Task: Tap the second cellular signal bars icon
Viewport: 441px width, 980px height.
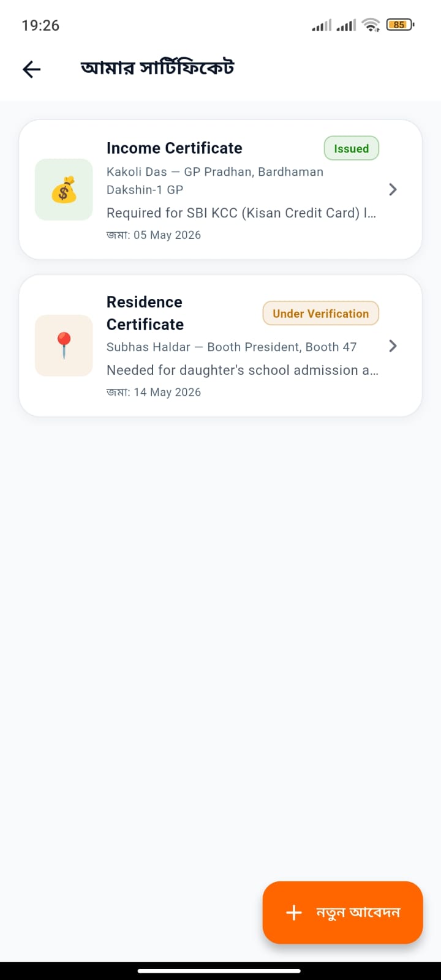Action: [346, 25]
